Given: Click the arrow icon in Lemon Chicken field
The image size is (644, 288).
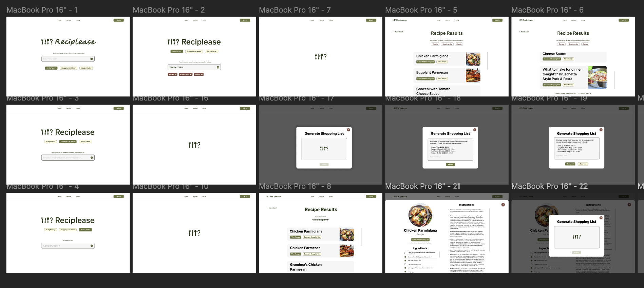Looking at the screenshot, I should (92, 246).
